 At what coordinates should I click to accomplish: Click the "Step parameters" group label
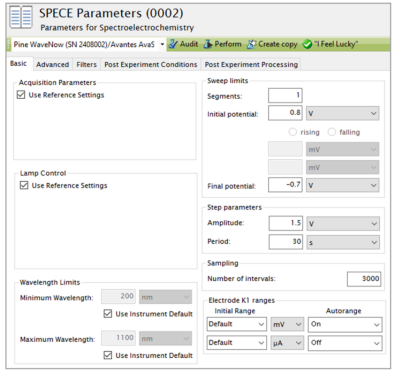234,207
